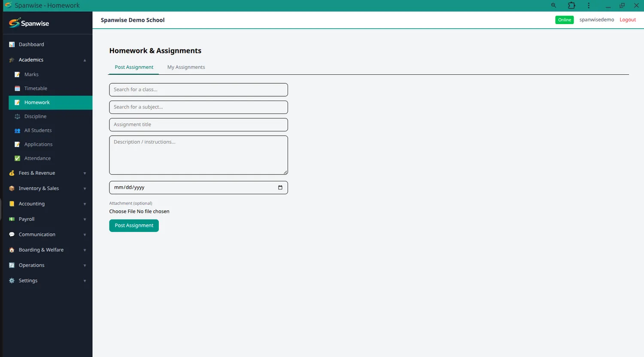The image size is (644, 357).
Task: Expand the Inventory & Sales arrow
Action: coord(85,189)
